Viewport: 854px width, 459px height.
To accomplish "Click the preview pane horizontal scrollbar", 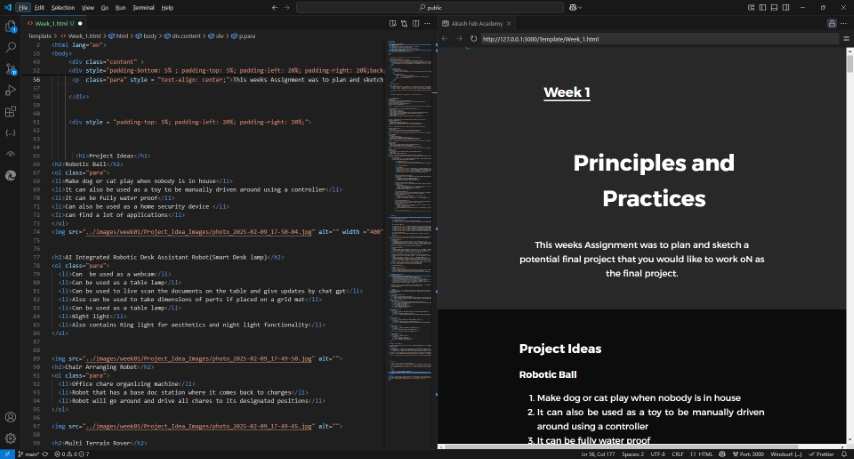I will click(x=642, y=446).
